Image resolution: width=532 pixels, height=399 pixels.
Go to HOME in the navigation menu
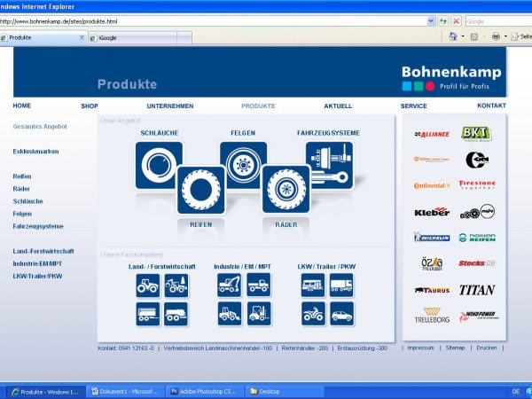point(22,106)
